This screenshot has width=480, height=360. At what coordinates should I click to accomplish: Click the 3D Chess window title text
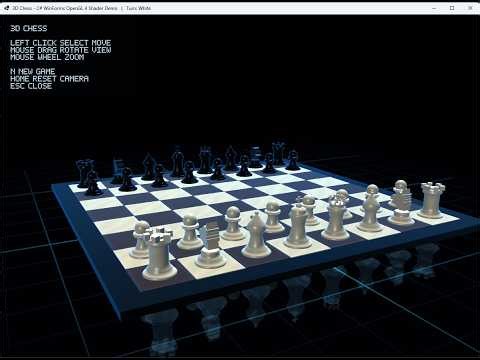pos(82,8)
